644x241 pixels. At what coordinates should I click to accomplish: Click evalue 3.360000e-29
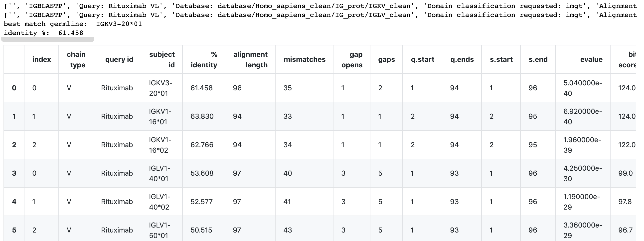tap(583, 230)
